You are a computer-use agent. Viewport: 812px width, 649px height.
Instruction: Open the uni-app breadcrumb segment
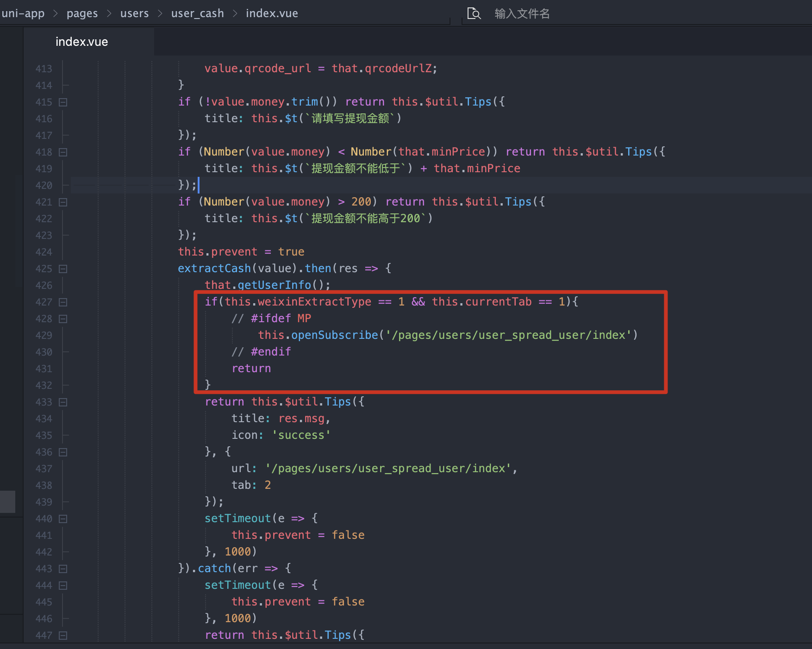click(x=23, y=13)
